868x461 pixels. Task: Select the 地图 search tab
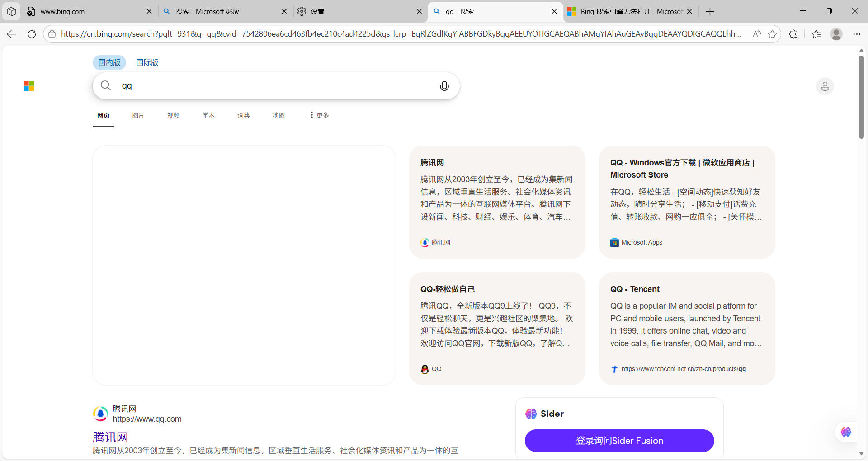click(278, 115)
